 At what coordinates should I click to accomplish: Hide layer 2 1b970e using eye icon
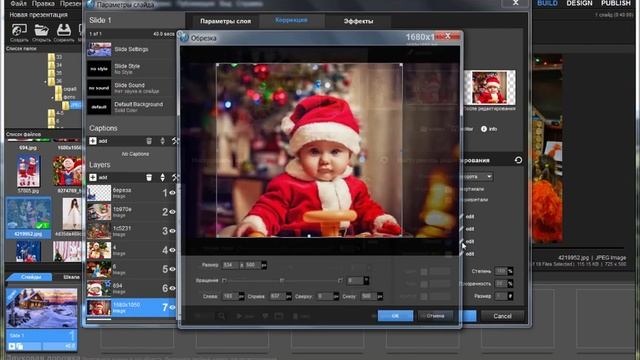click(x=172, y=212)
